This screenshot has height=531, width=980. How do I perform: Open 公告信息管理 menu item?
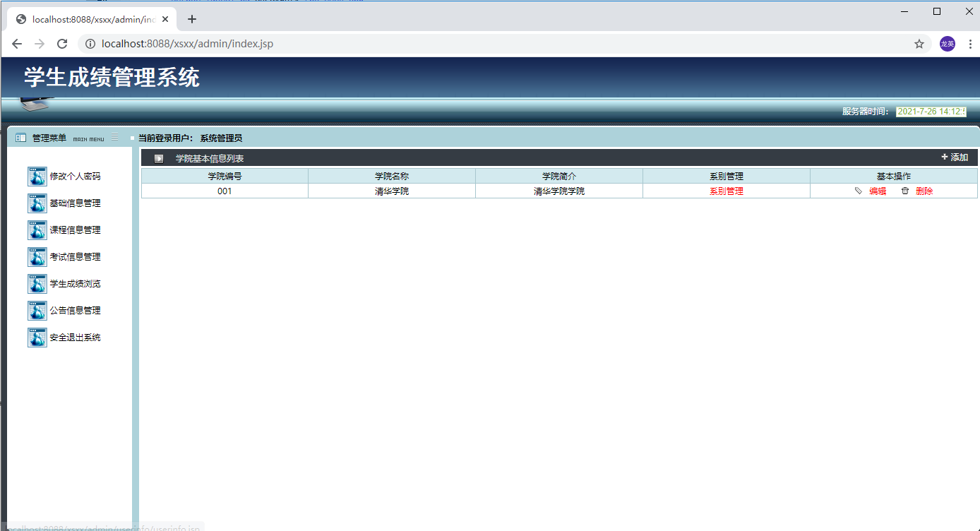point(75,311)
